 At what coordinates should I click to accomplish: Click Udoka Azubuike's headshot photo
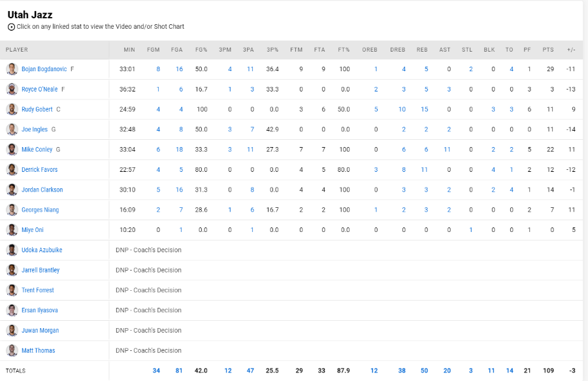coord(12,250)
